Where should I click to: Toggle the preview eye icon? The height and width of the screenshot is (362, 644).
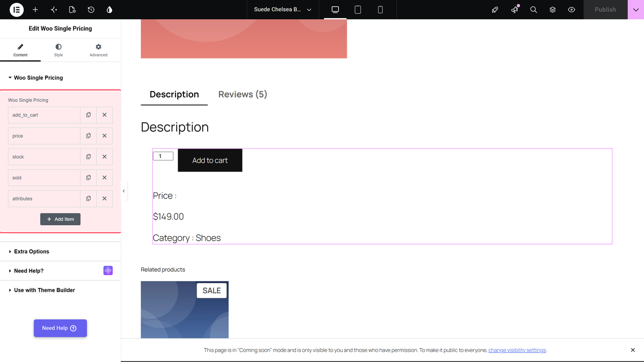572,10
